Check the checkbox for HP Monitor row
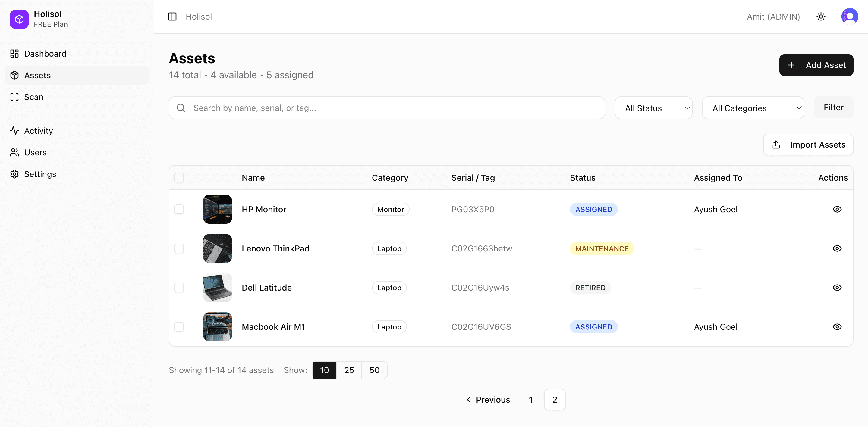The image size is (868, 427). 179,209
